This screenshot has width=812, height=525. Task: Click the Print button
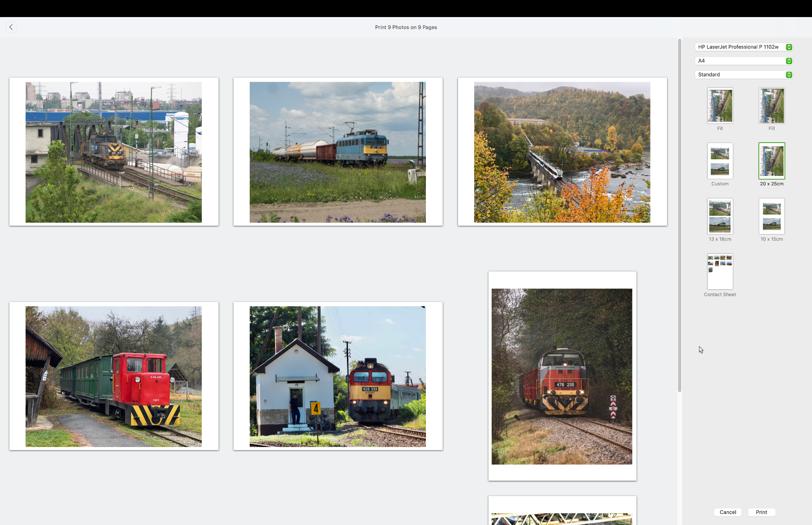coord(761,512)
